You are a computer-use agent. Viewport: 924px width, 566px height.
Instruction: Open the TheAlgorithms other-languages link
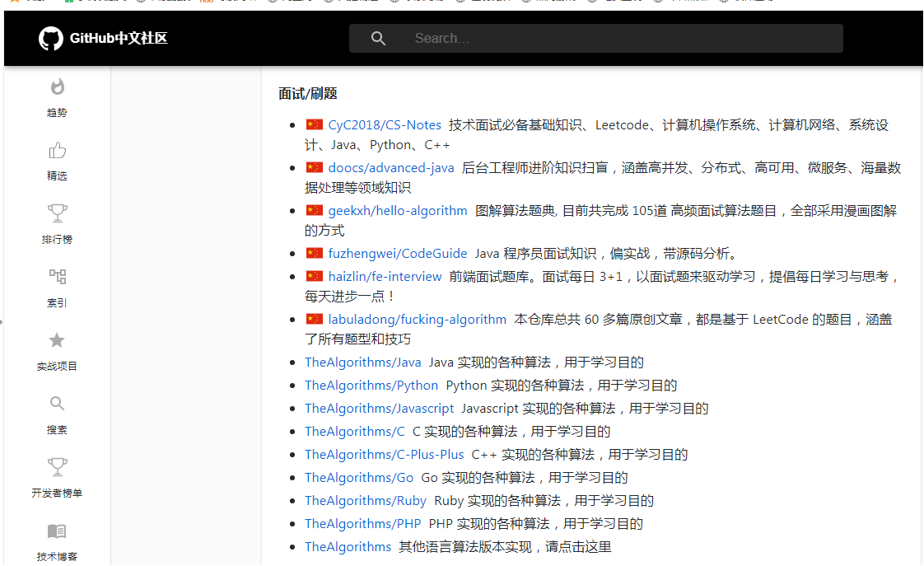coord(348,546)
